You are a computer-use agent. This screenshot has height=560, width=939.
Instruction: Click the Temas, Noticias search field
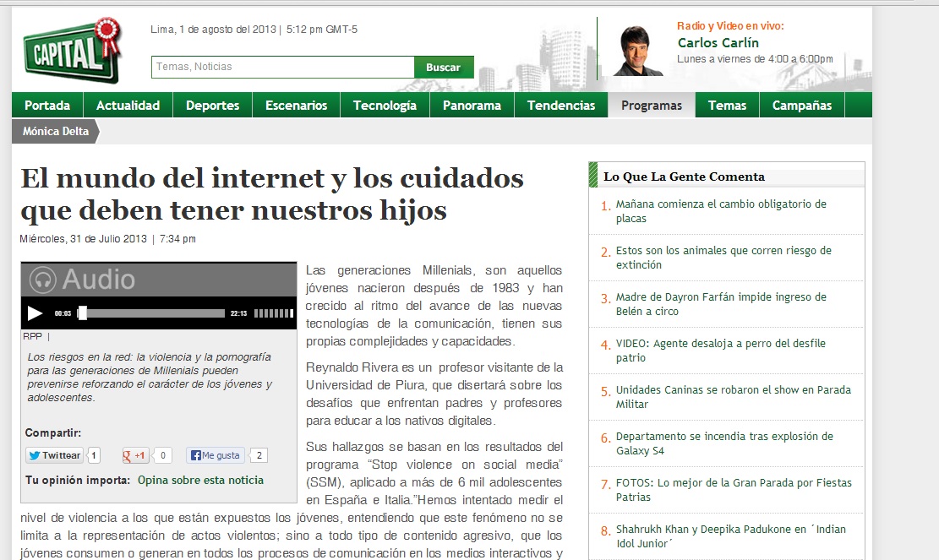coord(282,67)
